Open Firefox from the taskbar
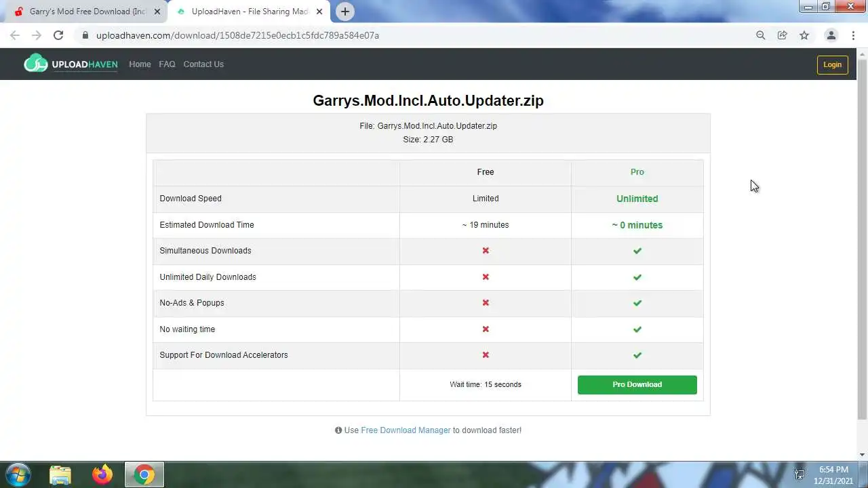868x488 pixels. click(102, 475)
